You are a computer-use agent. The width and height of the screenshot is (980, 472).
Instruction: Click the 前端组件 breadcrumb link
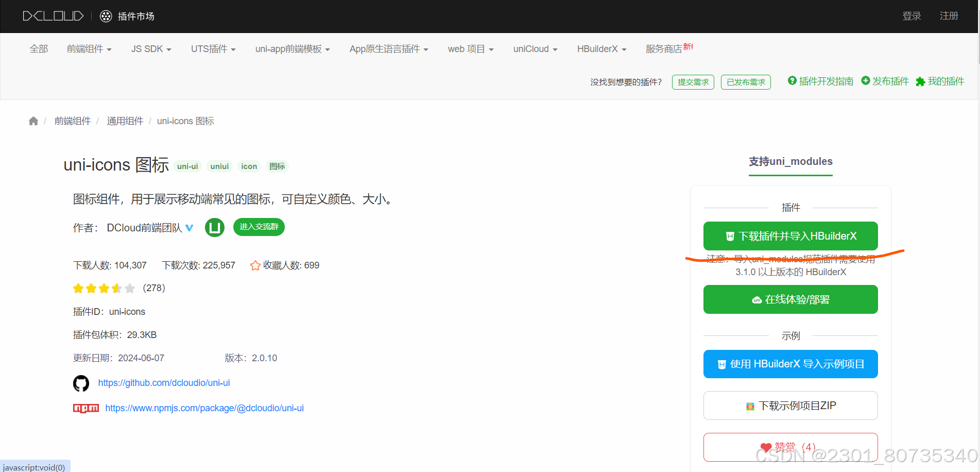[73, 121]
